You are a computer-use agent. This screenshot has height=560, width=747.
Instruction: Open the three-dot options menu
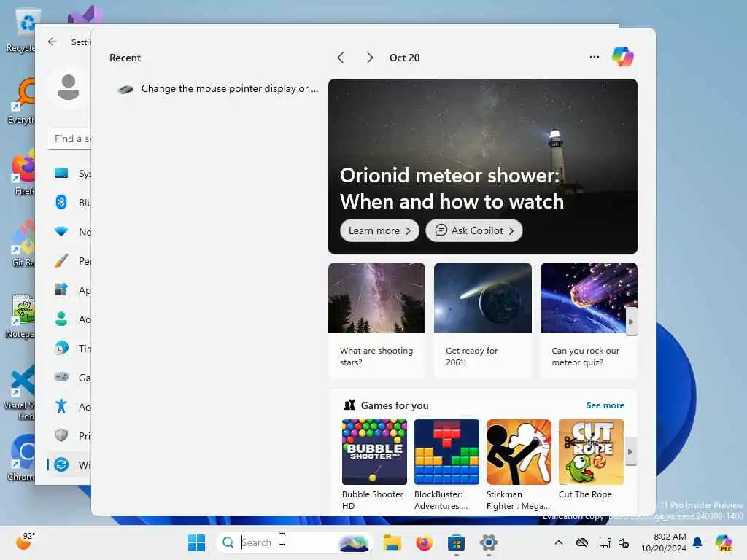point(594,57)
